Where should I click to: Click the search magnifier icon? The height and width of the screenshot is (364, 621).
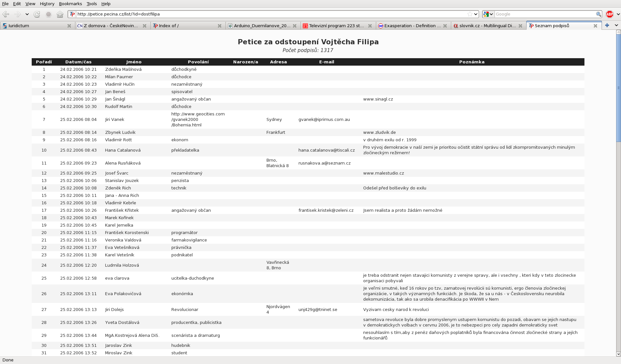pyautogui.click(x=599, y=14)
